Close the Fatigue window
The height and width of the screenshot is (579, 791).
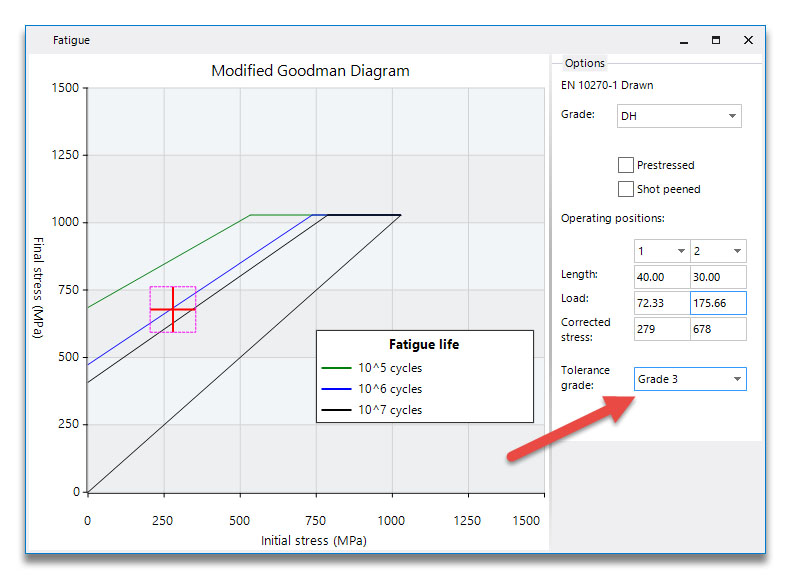click(x=748, y=40)
